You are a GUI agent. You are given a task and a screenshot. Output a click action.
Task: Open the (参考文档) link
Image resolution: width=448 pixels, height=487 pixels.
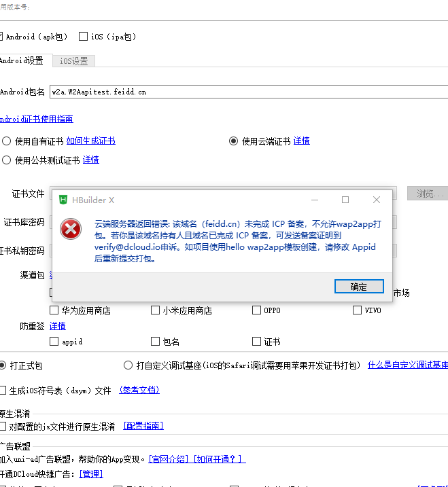pos(139,390)
